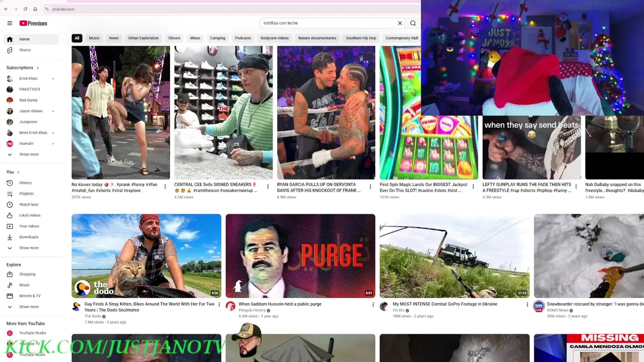Viewport: 644px width, 362px height.
Task: Reload the page with the refresh icon
Action: coord(25,9)
